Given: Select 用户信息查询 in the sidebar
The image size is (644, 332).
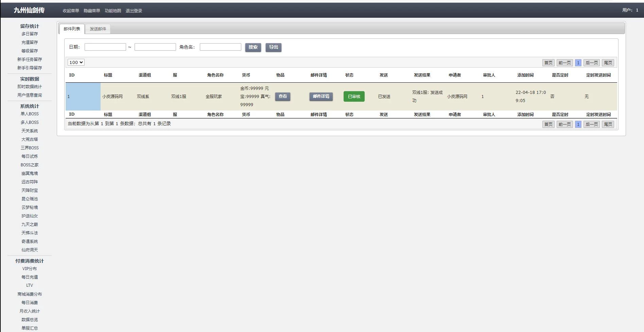Looking at the screenshot, I should click(x=30, y=95).
